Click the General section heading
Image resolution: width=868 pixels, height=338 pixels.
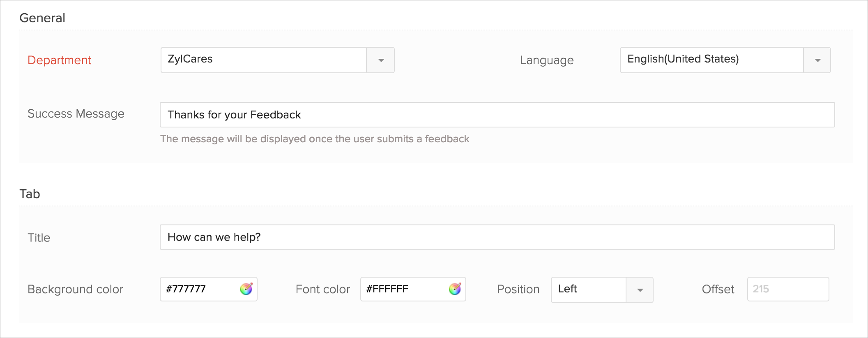(x=42, y=18)
